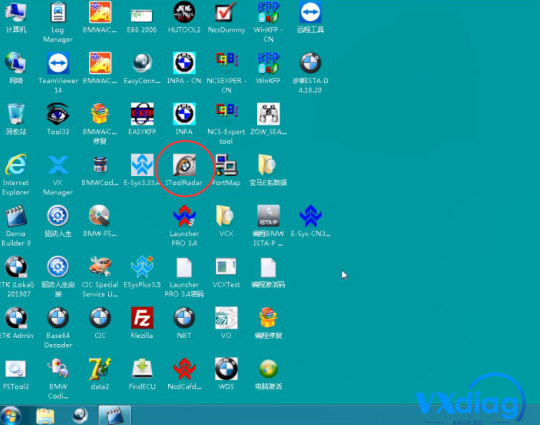Image resolution: width=540 pixels, height=425 pixels.
Task: Select the NcsDummy icon
Action: 226,12
